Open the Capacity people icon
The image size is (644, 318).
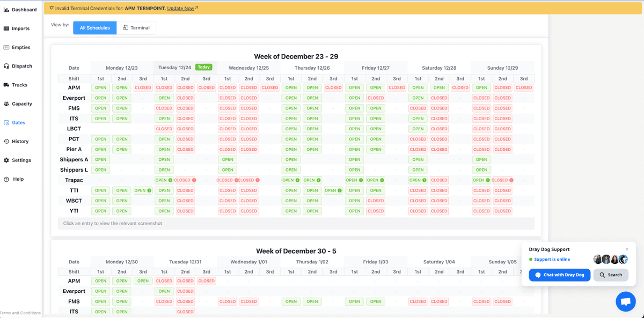6,103
